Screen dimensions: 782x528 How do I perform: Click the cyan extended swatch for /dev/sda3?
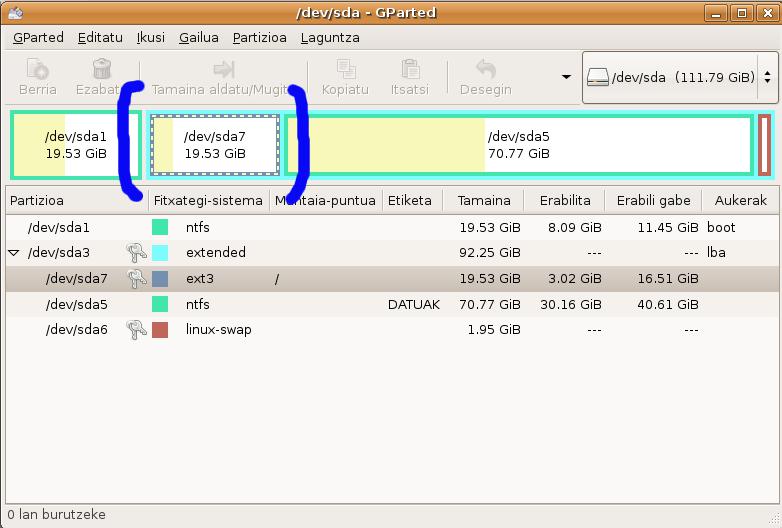coord(160,253)
